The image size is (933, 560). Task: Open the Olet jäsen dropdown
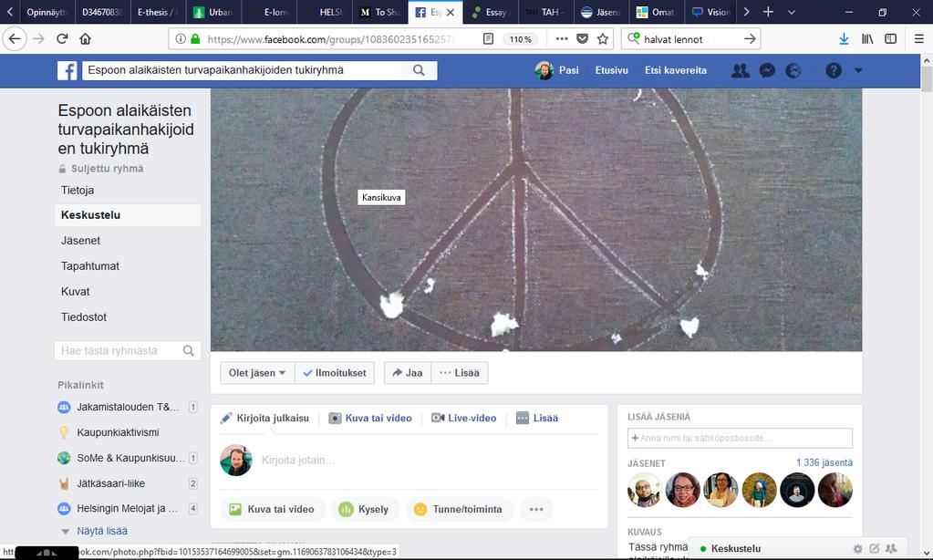click(x=257, y=373)
